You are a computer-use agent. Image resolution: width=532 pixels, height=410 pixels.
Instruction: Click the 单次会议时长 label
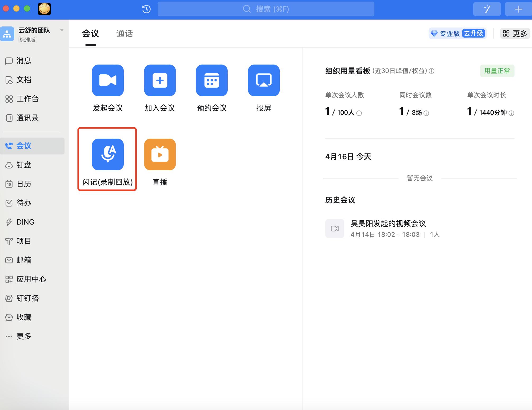(487, 95)
